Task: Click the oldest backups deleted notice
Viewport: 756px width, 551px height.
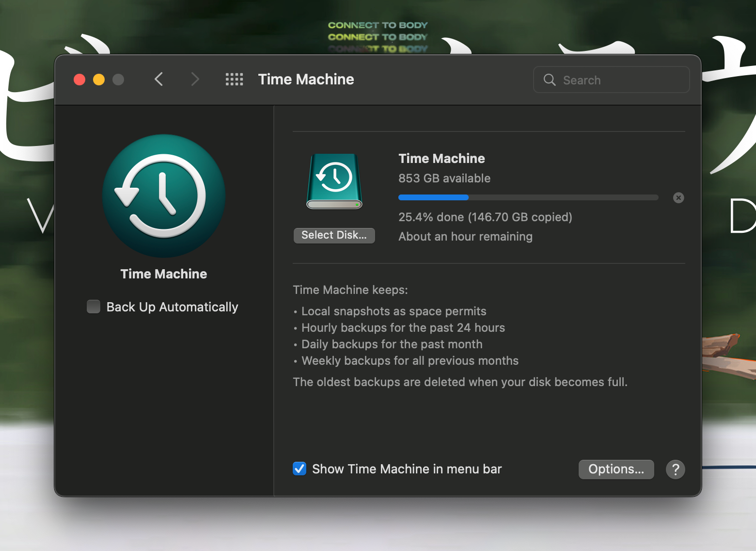Action: pos(460,382)
